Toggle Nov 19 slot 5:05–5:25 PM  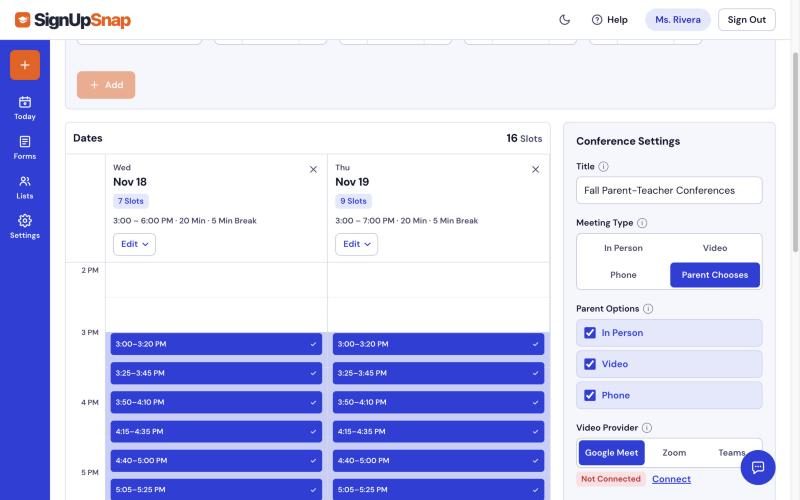[x=438, y=489]
